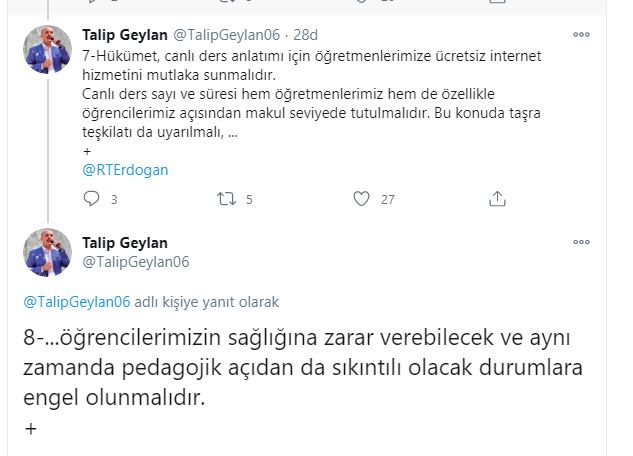This screenshot has height=456, width=633.
Task: Click the Talip Geylan name in the second tweet
Action: tap(126, 243)
